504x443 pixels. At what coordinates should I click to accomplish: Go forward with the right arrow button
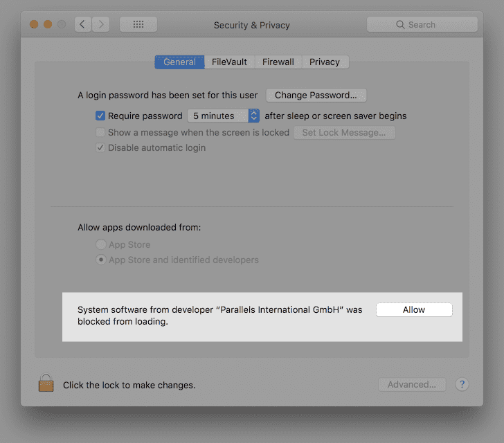(x=101, y=24)
